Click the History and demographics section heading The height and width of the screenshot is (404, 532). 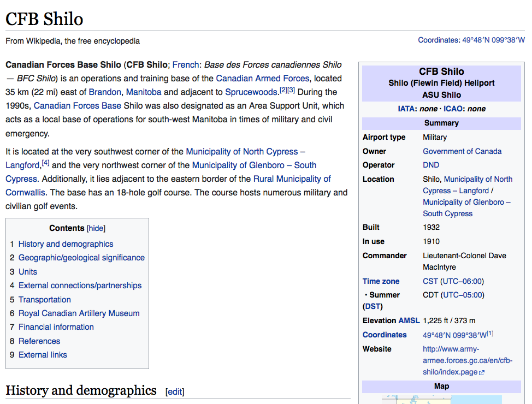coord(81,390)
